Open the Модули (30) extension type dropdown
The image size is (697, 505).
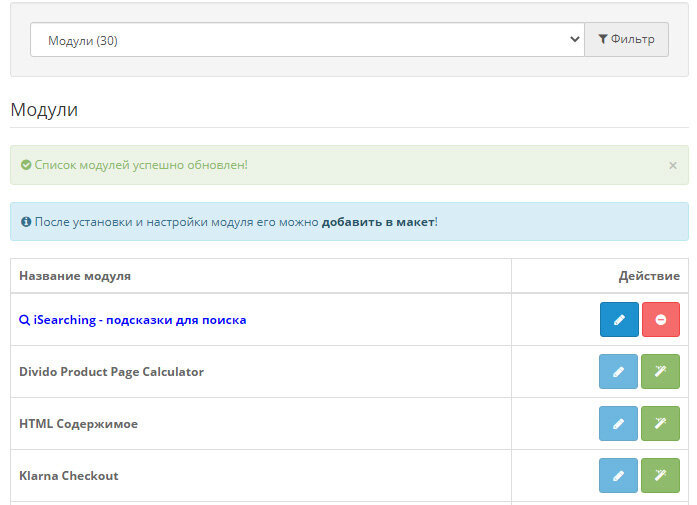point(307,40)
